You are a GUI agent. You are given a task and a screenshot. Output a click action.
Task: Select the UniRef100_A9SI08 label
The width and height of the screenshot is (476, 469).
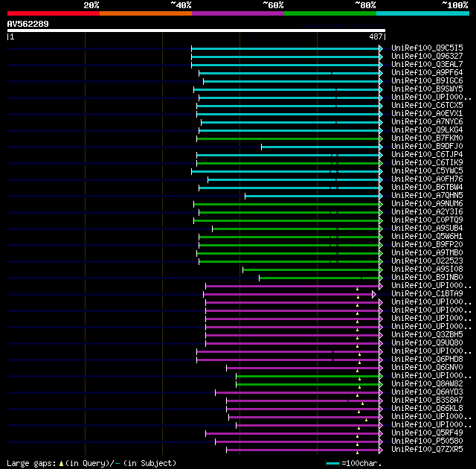[427, 269]
